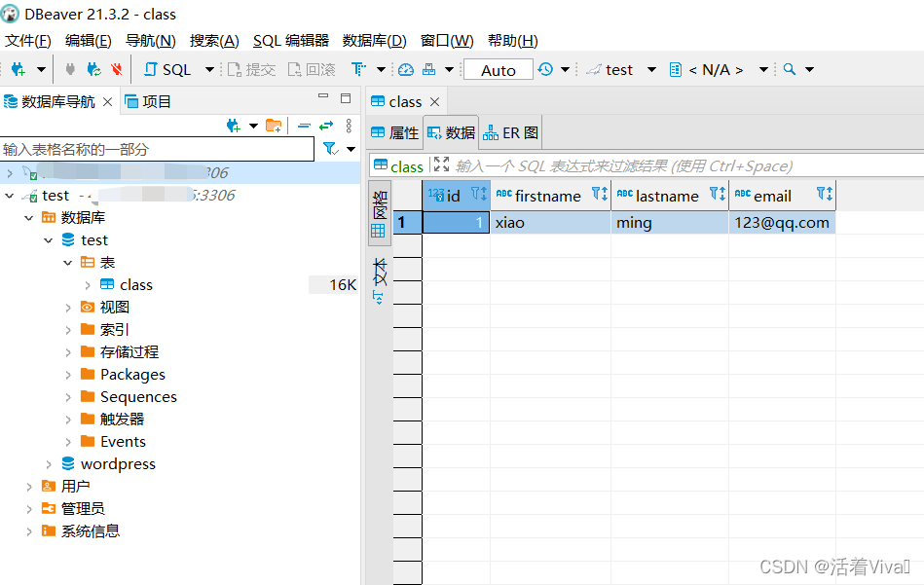Image resolution: width=924 pixels, height=585 pixels.
Task: Open the 帮助(H) menu
Action: (513, 41)
